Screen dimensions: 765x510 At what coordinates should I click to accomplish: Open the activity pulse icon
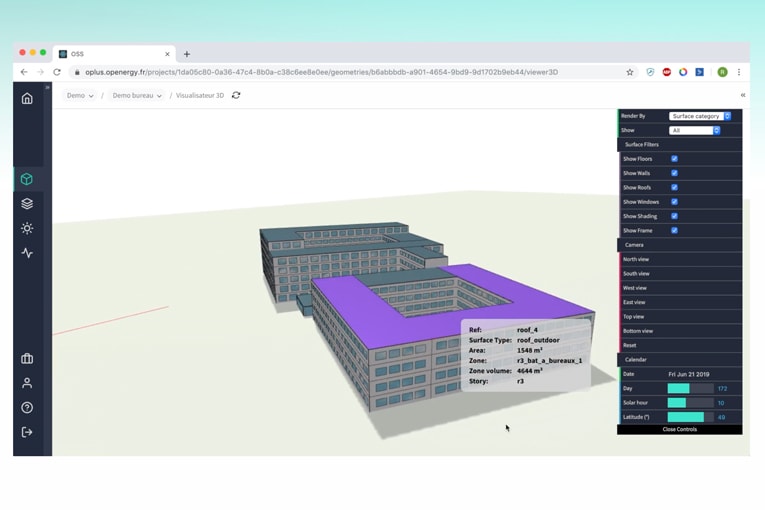click(27, 253)
